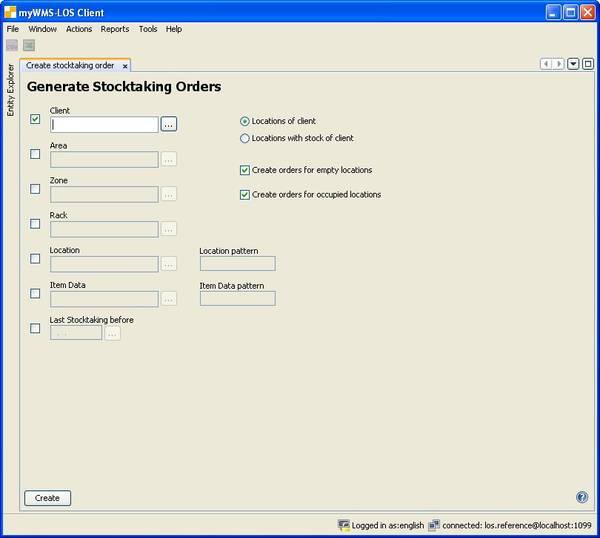600x538 pixels.
Task: Click the first greyed toolbar icon
Action: pyautogui.click(x=12, y=45)
